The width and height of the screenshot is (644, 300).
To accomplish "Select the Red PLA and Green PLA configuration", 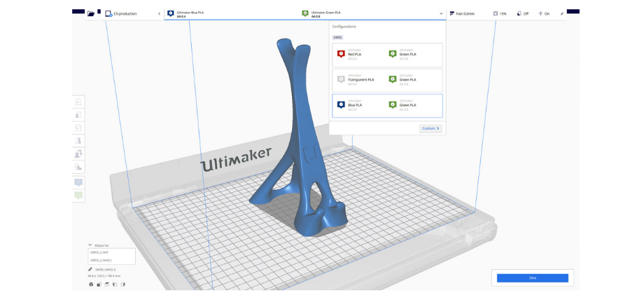I will click(x=387, y=55).
